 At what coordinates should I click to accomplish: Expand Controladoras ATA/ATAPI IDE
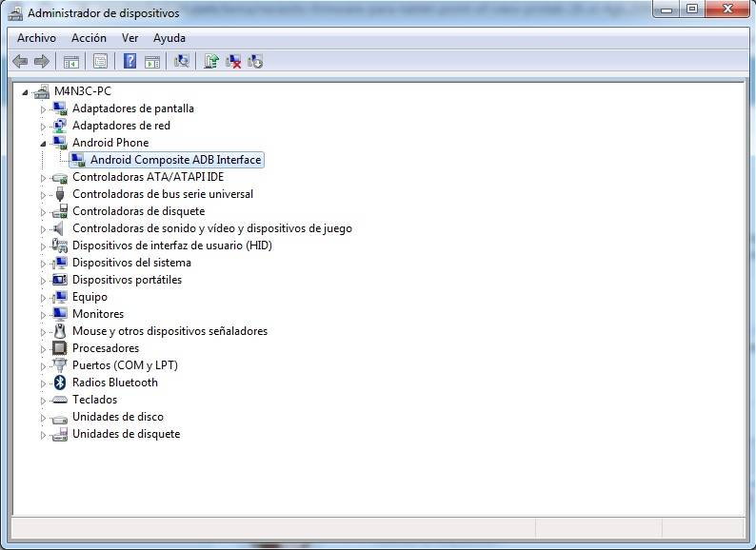point(43,178)
